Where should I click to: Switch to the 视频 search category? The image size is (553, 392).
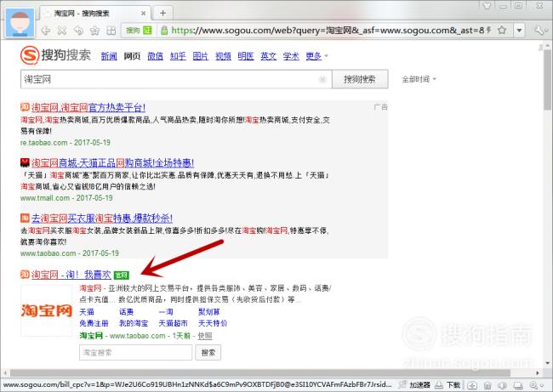coord(223,56)
